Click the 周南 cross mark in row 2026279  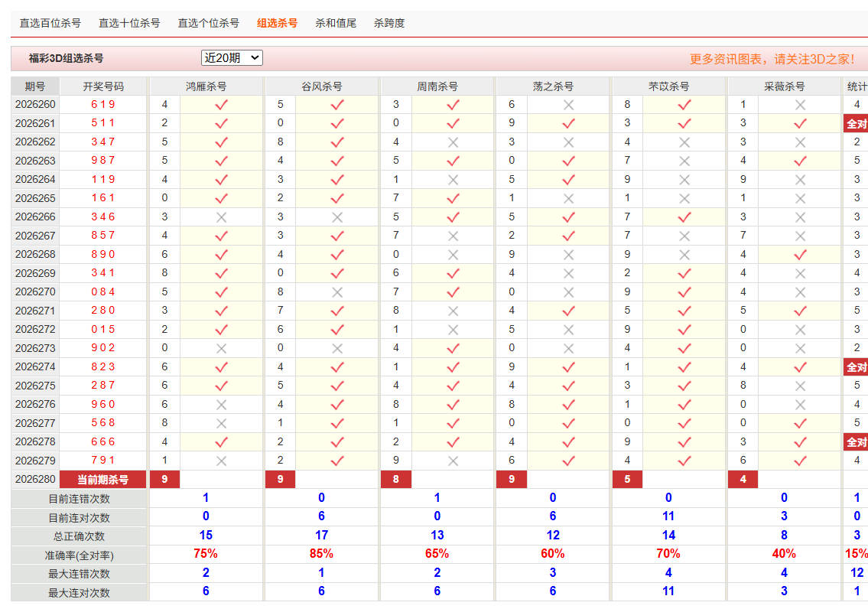coord(453,461)
